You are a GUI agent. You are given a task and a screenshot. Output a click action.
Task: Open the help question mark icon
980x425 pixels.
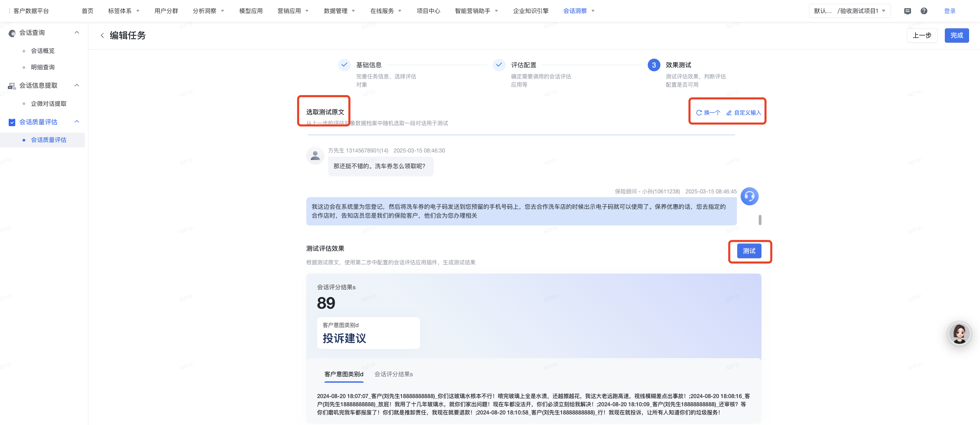point(924,11)
